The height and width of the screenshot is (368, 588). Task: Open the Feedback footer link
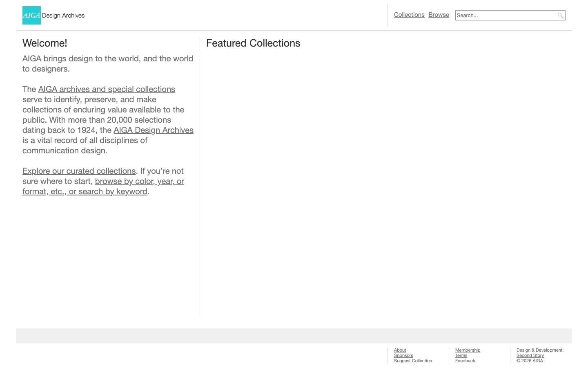(x=465, y=361)
